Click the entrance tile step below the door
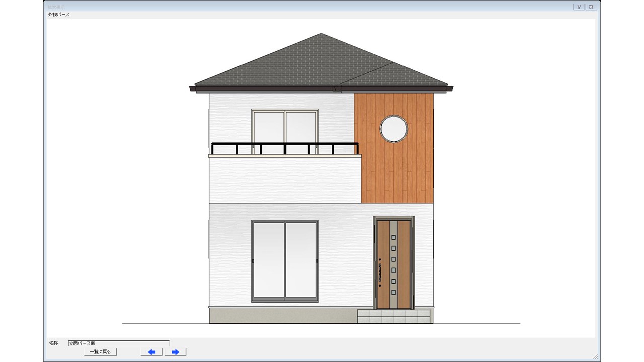The width and height of the screenshot is (644, 362). coord(393,317)
